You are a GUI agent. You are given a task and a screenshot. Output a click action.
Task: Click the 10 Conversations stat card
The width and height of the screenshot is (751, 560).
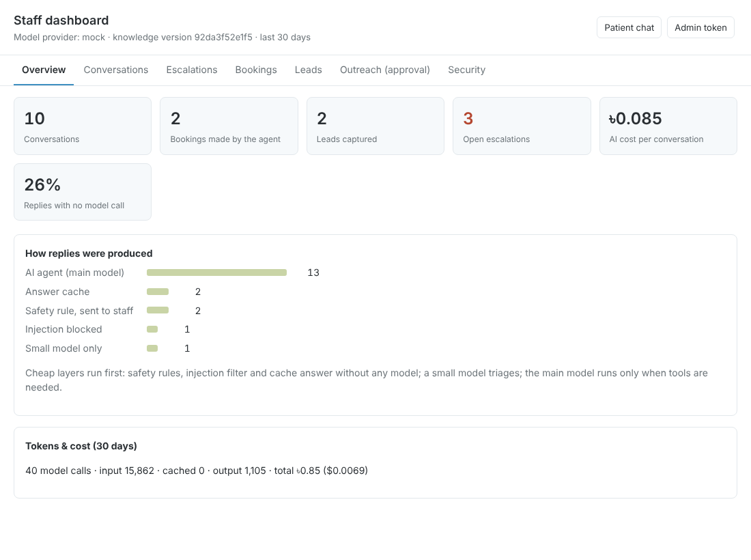pyautogui.click(x=83, y=126)
